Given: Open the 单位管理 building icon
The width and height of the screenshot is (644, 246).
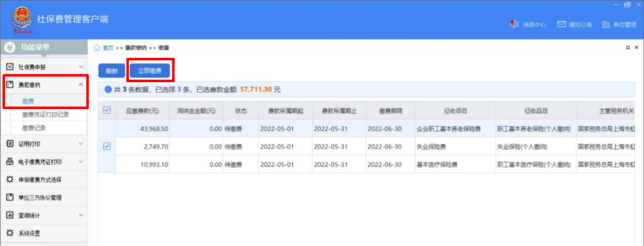Looking at the screenshot, I should pyautogui.click(x=606, y=24).
